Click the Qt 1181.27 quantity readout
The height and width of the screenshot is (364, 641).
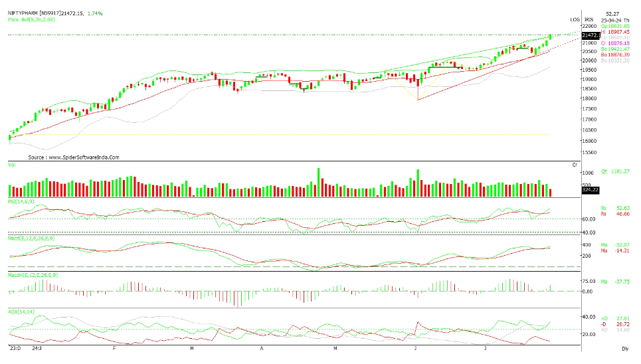click(615, 171)
